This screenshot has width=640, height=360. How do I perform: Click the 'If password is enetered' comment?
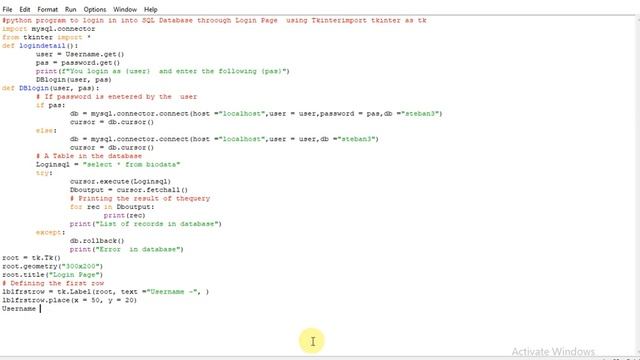point(116,97)
